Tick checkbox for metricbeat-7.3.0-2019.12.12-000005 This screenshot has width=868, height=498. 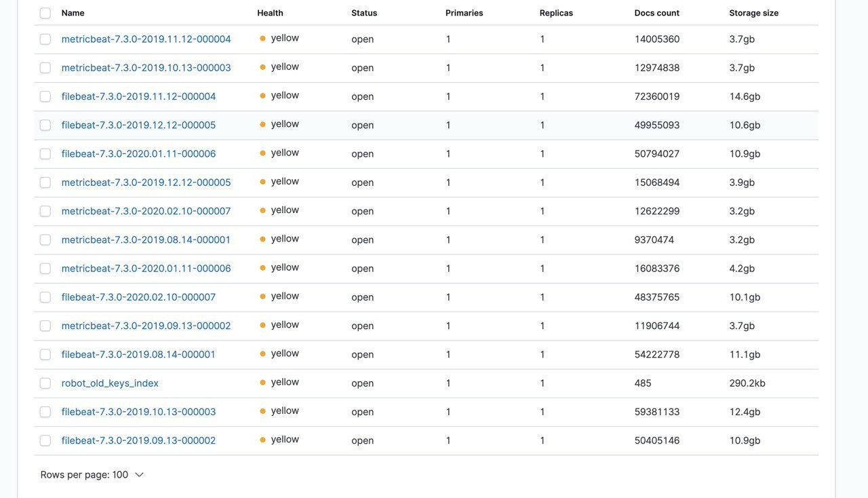(x=45, y=183)
